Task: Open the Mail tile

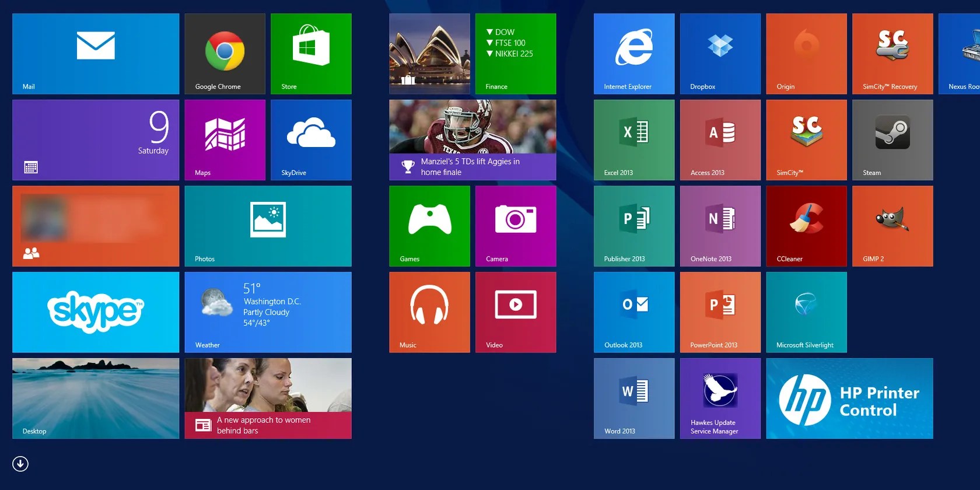Action: point(96,54)
